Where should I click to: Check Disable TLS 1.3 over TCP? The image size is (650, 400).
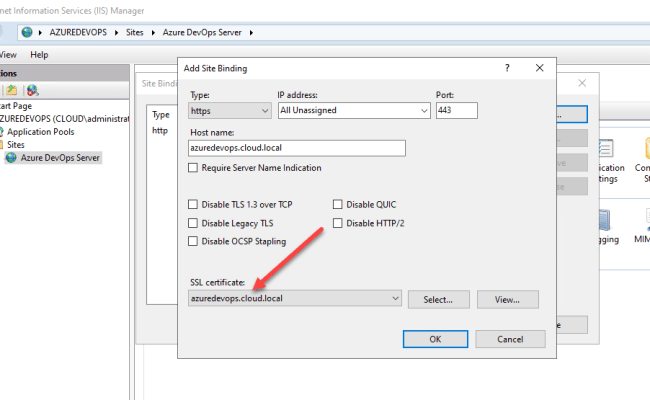click(x=193, y=204)
